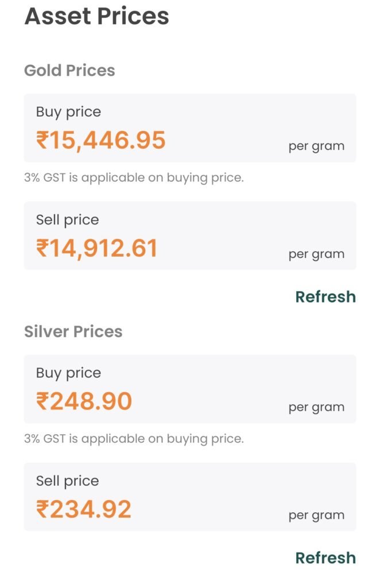Select the 'Sell price' label under Silver Prices
380x588 pixels.
coord(67,481)
